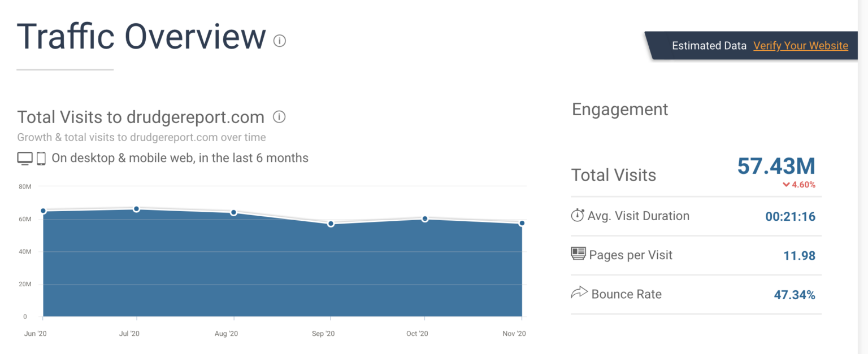Click the Estimated Data label
This screenshot has width=868, height=354.
tap(709, 46)
